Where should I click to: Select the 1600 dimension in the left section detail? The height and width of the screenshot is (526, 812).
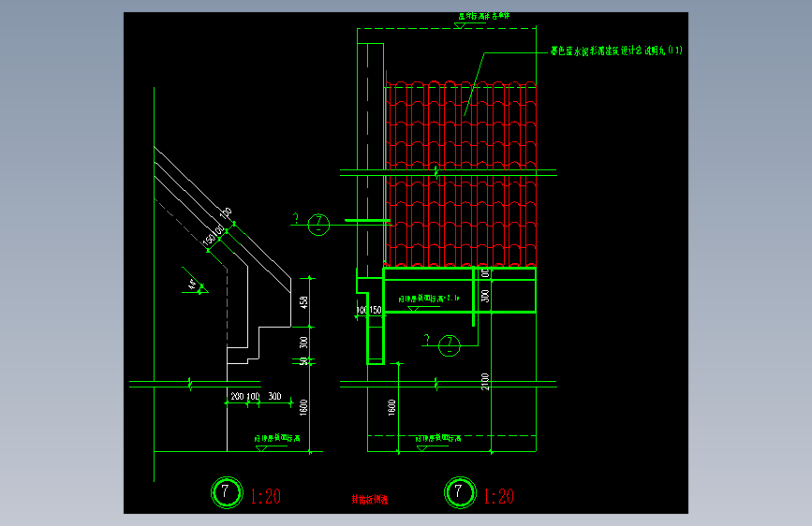pyautogui.click(x=304, y=407)
